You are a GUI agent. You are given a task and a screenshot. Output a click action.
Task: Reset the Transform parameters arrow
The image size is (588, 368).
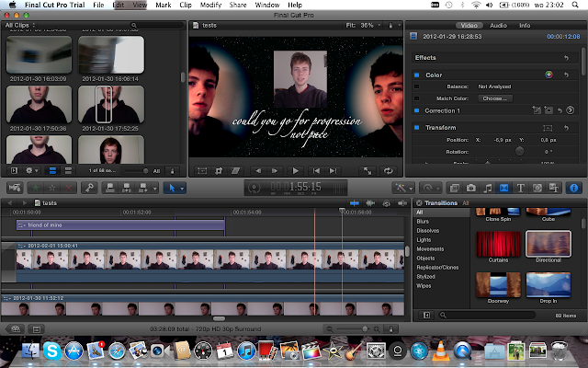coord(566,128)
